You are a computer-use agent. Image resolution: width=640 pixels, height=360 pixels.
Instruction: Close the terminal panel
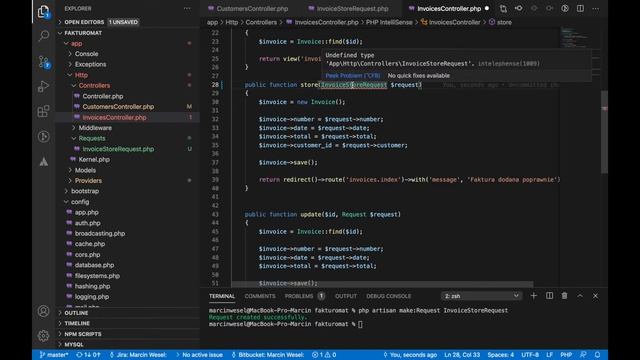(595, 296)
